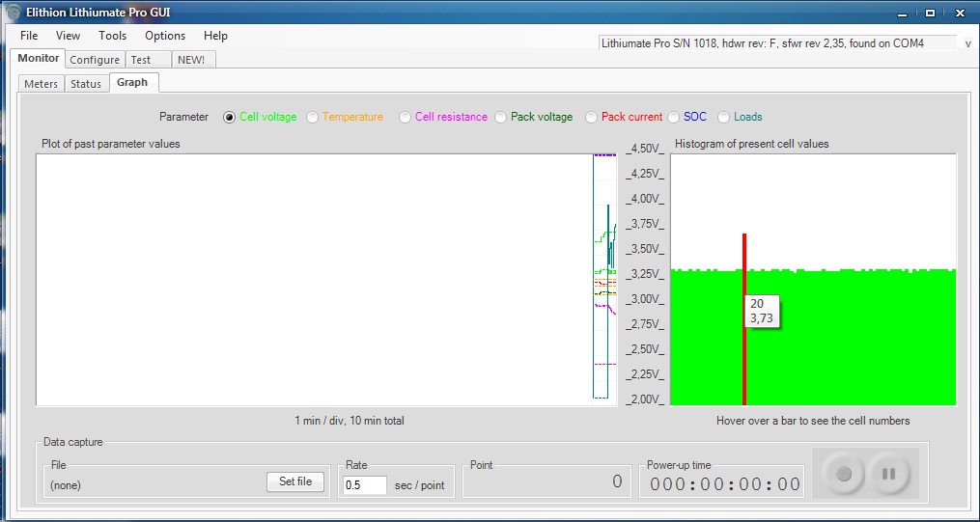Open the View menu

pos(69,36)
